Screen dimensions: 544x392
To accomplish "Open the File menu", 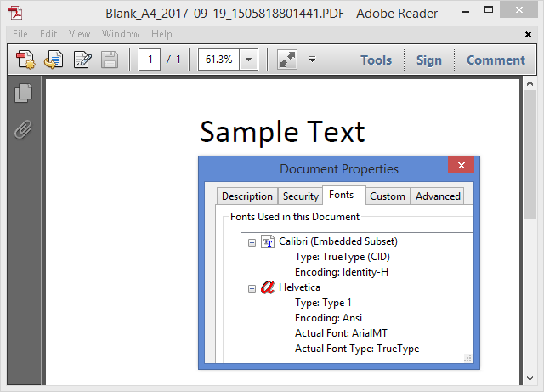I will click(20, 34).
